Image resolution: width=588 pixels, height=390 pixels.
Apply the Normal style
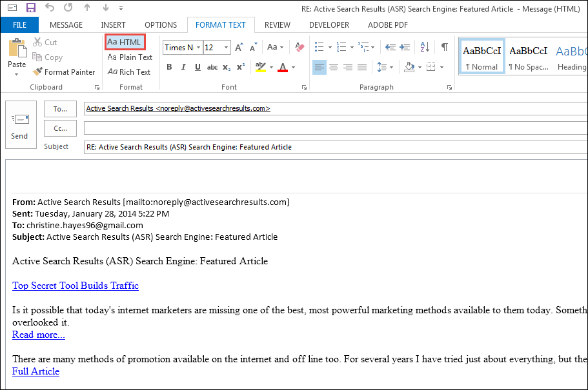click(482, 56)
